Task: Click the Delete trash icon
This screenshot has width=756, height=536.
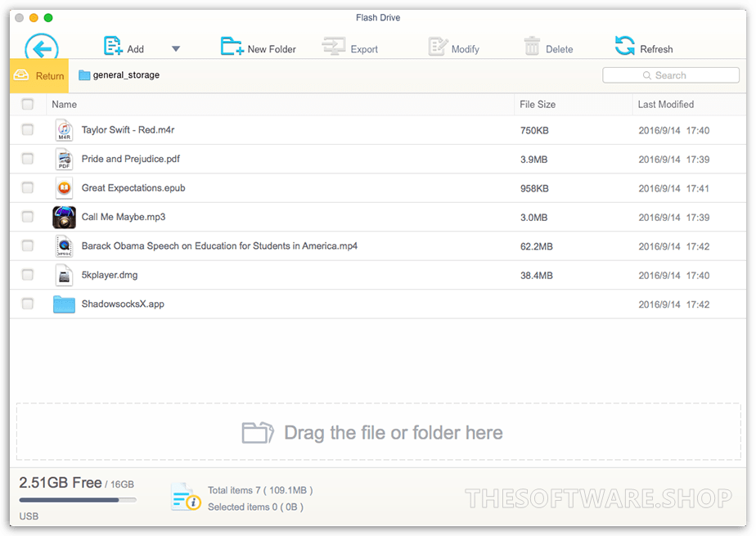Action: point(532,47)
